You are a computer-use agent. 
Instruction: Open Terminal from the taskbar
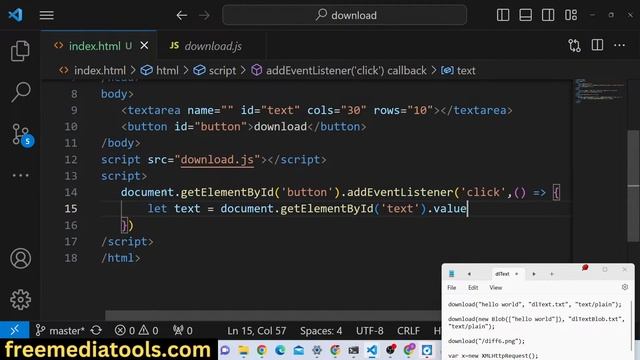tap(353, 350)
